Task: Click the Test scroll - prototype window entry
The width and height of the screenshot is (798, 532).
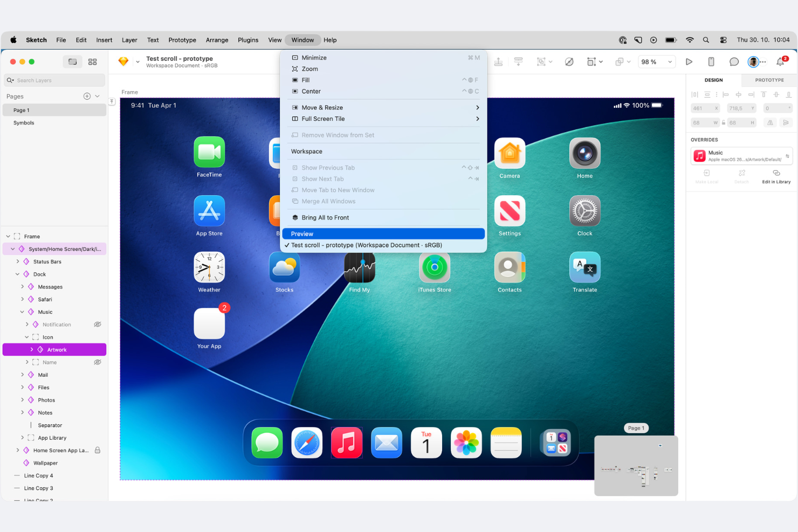Action: pos(383,245)
